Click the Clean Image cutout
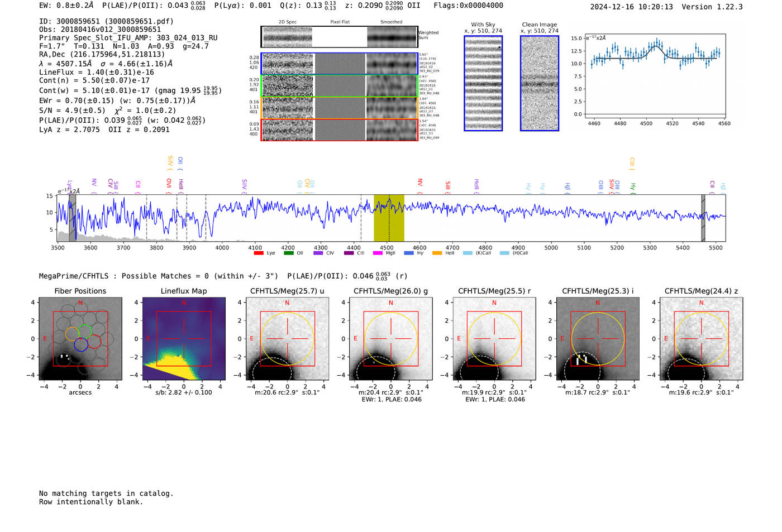Screen dimensions: 782x532 pos(540,84)
